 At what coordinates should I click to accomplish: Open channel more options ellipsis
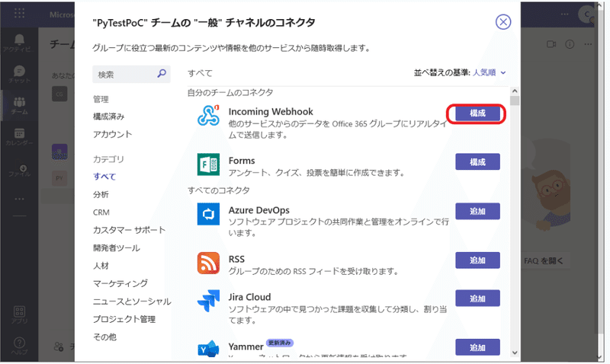[x=588, y=44]
